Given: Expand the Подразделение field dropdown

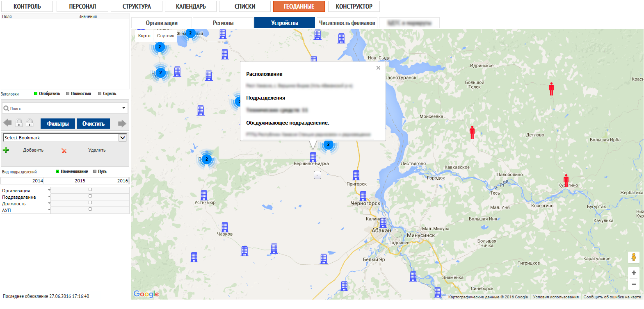Looking at the screenshot, I should [x=49, y=197].
